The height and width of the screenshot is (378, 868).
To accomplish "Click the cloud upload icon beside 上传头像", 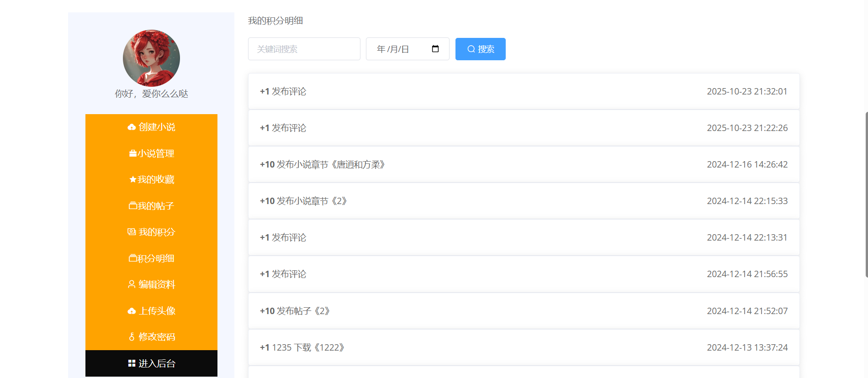I will coord(132,311).
